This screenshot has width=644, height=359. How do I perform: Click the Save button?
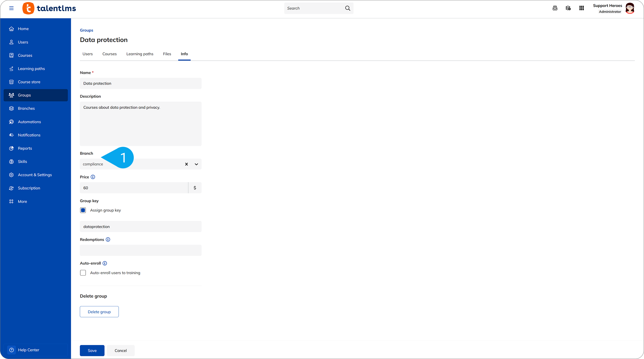click(92, 351)
